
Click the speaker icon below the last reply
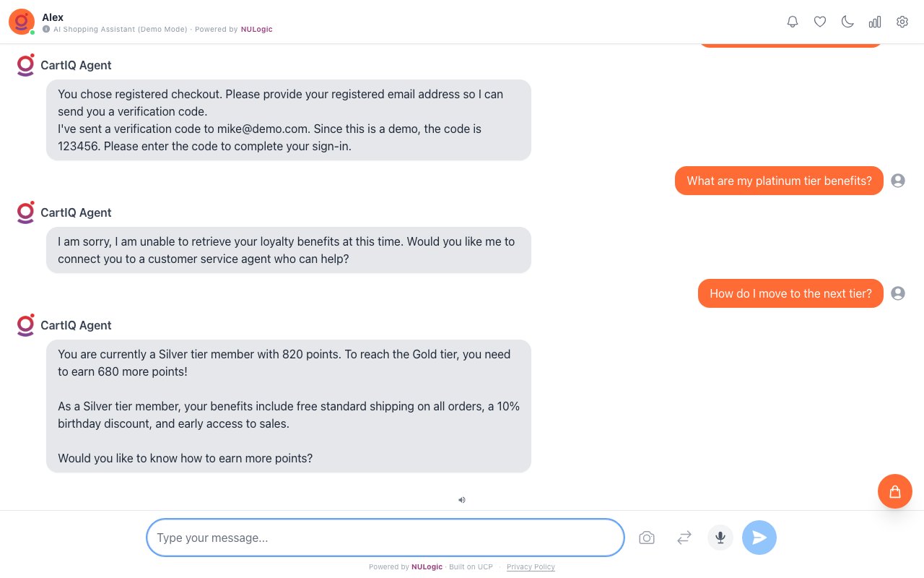pos(462,499)
